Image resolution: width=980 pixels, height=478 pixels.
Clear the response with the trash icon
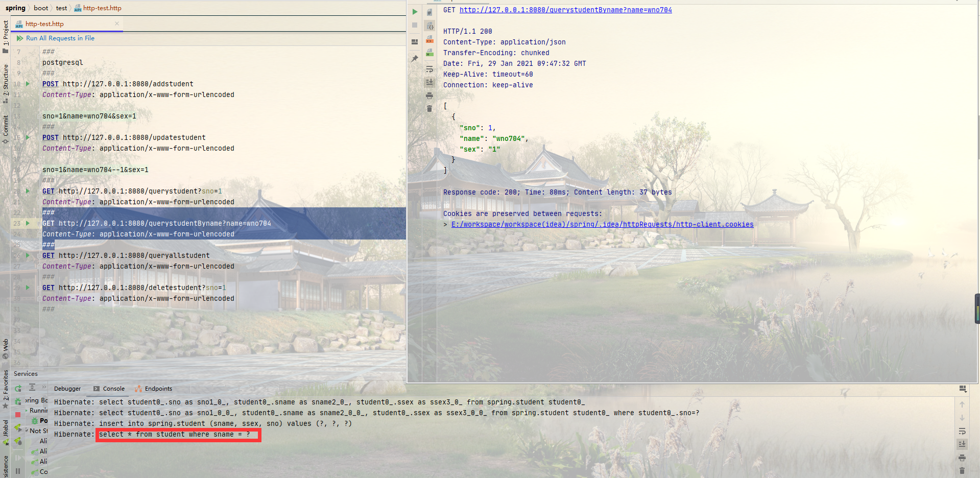(x=429, y=108)
